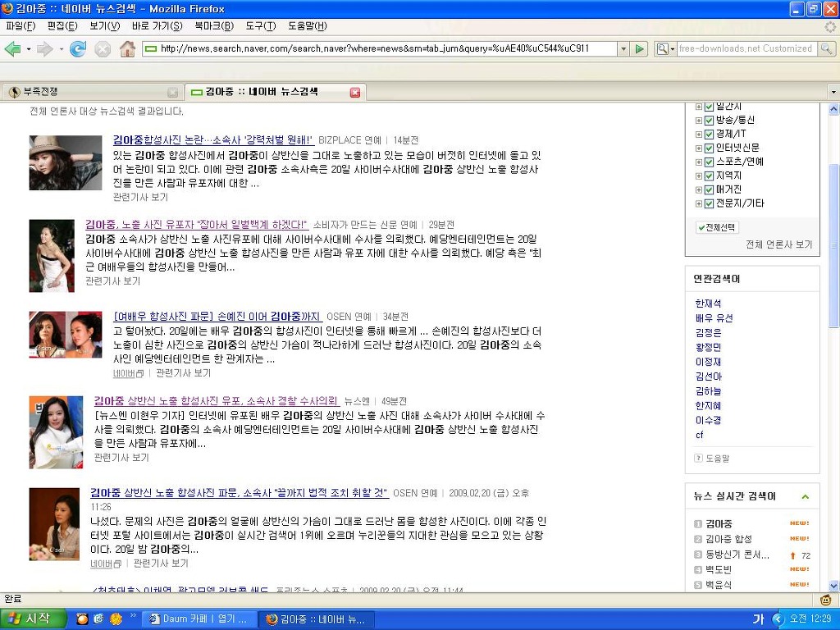Click the first quick launch media icon

pyautogui.click(x=82, y=619)
